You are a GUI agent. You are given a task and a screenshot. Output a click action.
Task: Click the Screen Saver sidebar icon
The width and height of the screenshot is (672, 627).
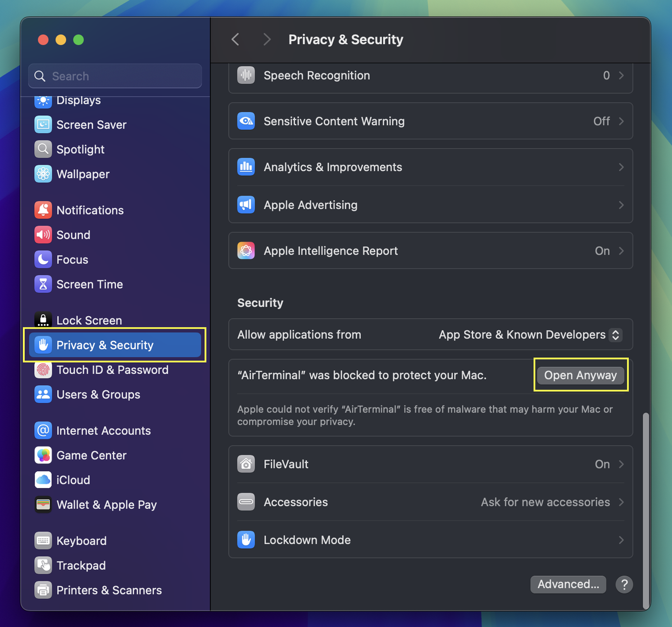(x=43, y=125)
